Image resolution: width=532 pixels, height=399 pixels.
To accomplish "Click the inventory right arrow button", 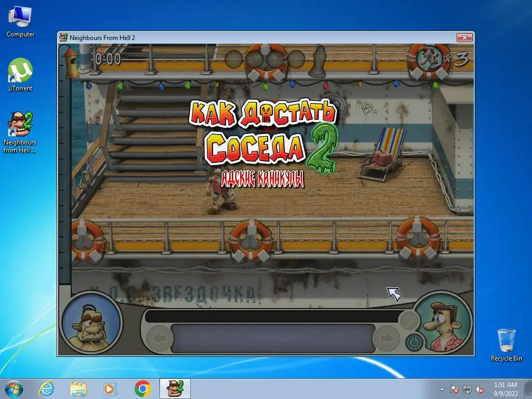I will pyautogui.click(x=386, y=338).
